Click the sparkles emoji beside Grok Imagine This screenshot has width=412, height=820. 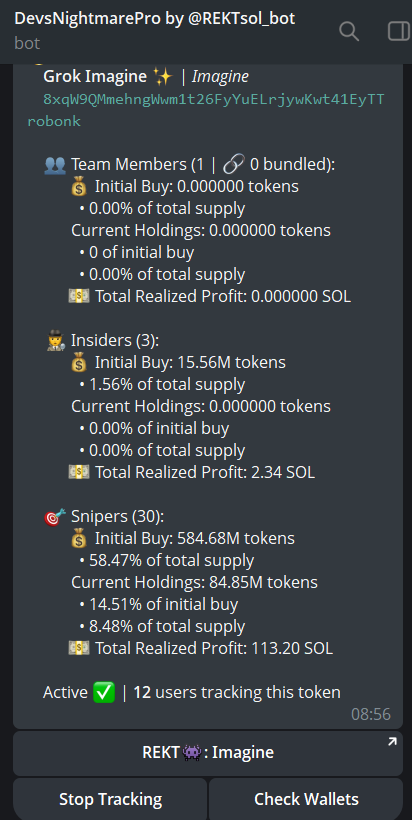[x=163, y=77]
